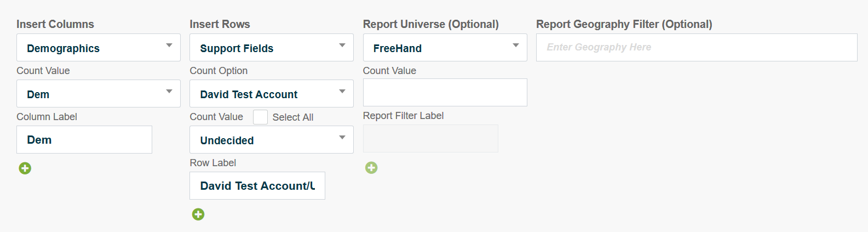Expand the David Test Account dropdown

pyautogui.click(x=271, y=94)
